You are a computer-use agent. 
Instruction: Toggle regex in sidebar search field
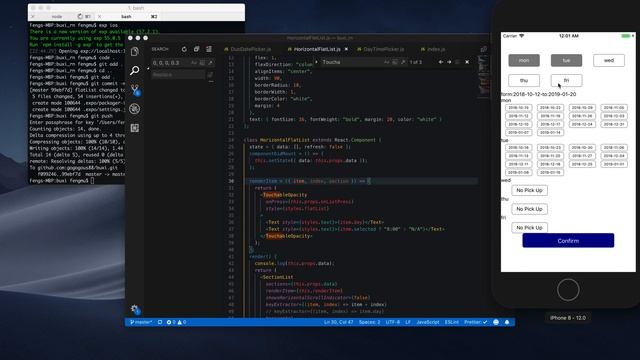(x=210, y=63)
